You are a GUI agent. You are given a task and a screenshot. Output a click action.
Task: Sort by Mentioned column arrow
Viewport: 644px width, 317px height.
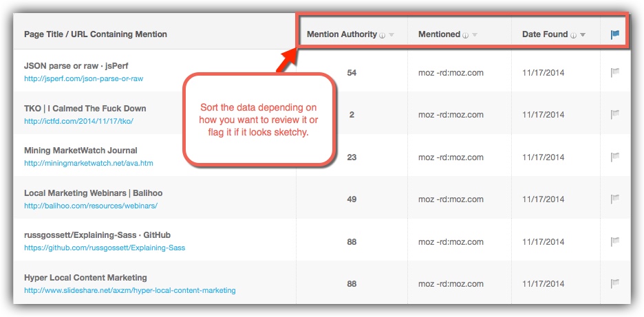475,35
